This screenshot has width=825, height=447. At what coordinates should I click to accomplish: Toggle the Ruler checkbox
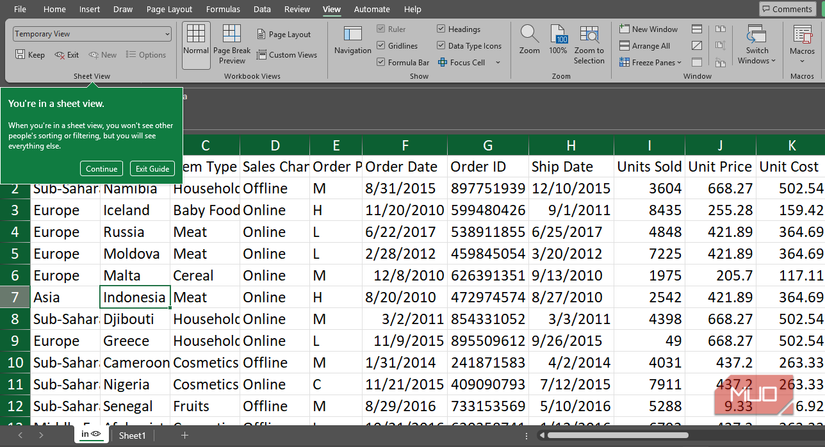tap(381, 29)
